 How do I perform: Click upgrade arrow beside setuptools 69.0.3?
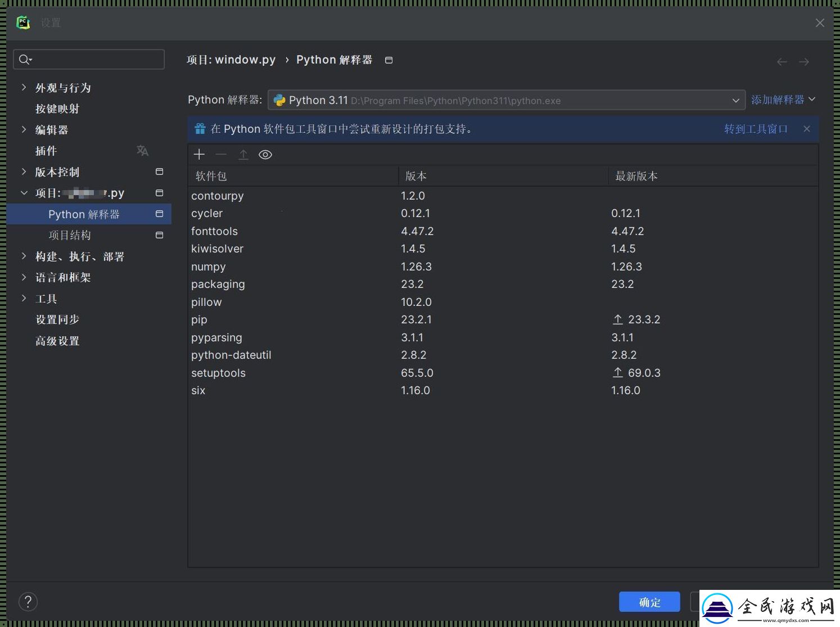(x=617, y=373)
